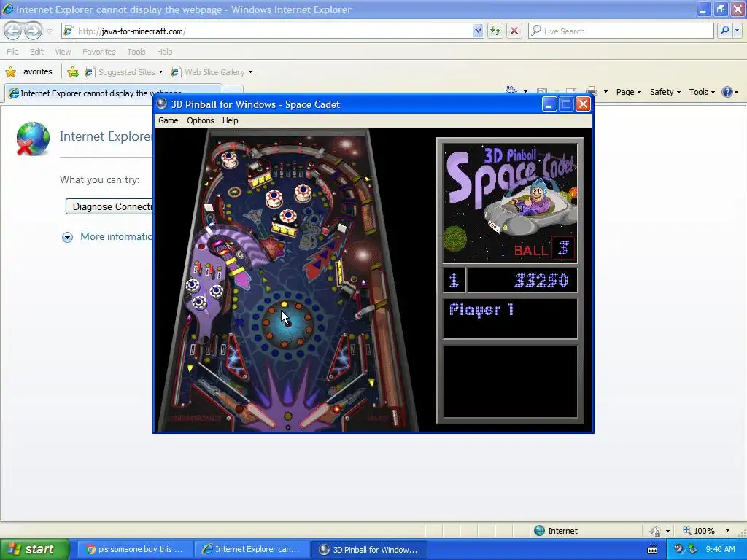Click the More information link
Viewport: 747px width, 560px height.
pos(117,236)
